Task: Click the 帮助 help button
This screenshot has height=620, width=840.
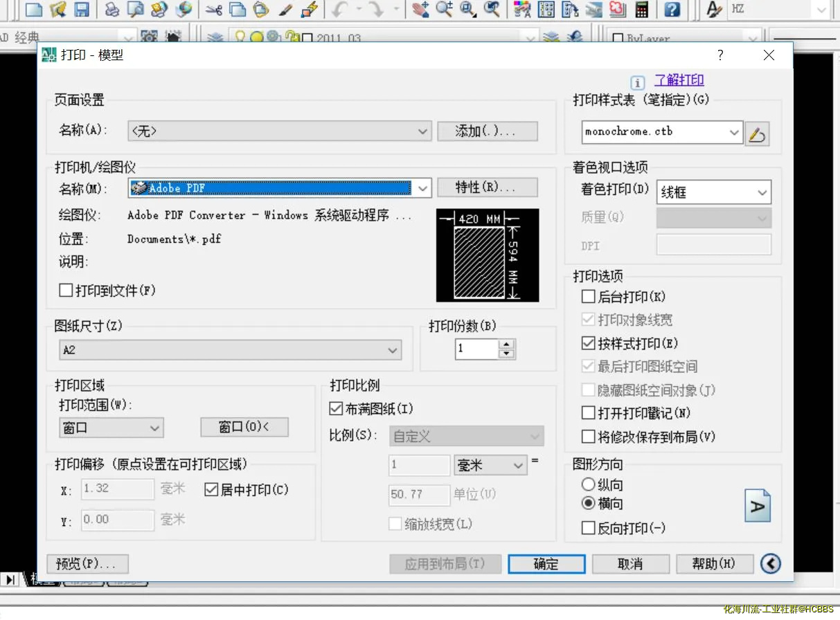Action: [715, 564]
